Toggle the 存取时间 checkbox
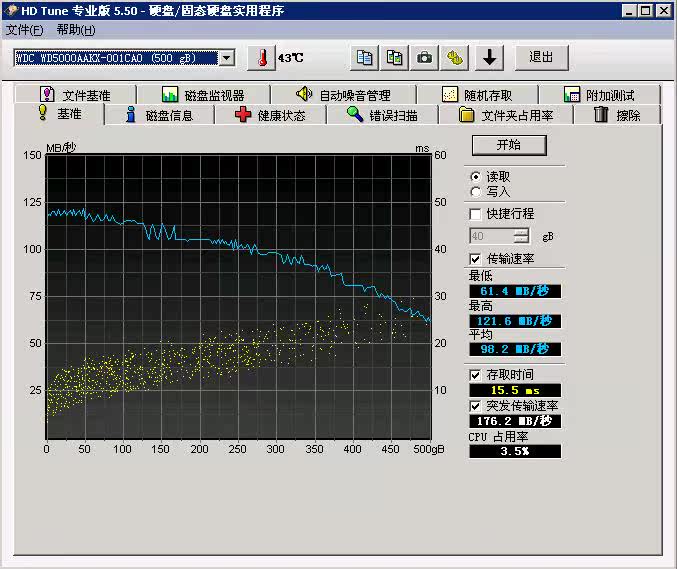 tap(475, 375)
